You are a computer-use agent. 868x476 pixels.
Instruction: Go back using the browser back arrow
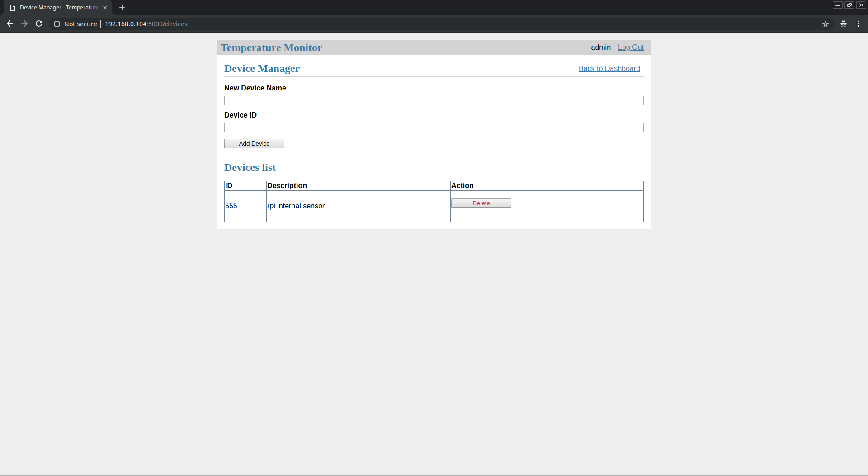[10, 24]
